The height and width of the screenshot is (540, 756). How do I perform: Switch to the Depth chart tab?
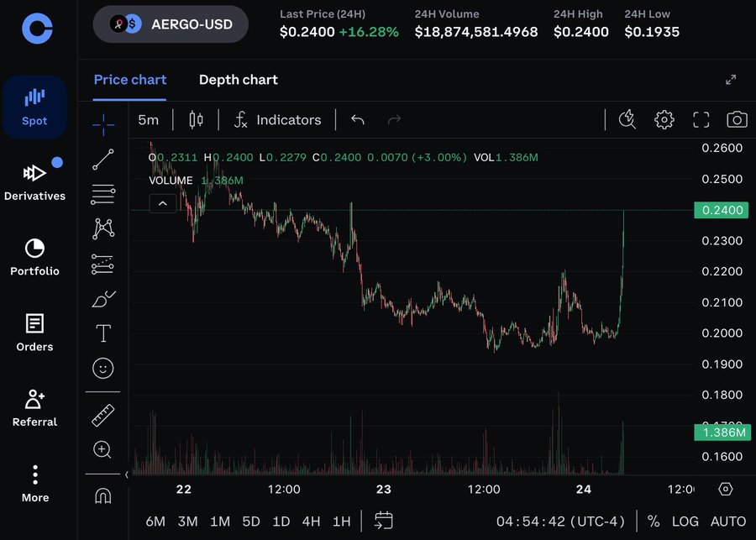pos(238,80)
